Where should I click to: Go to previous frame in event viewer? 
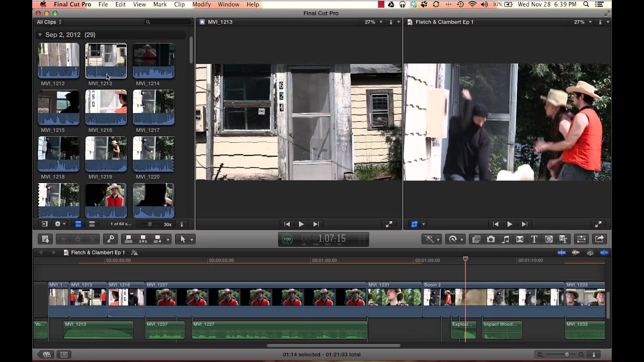pos(287,224)
